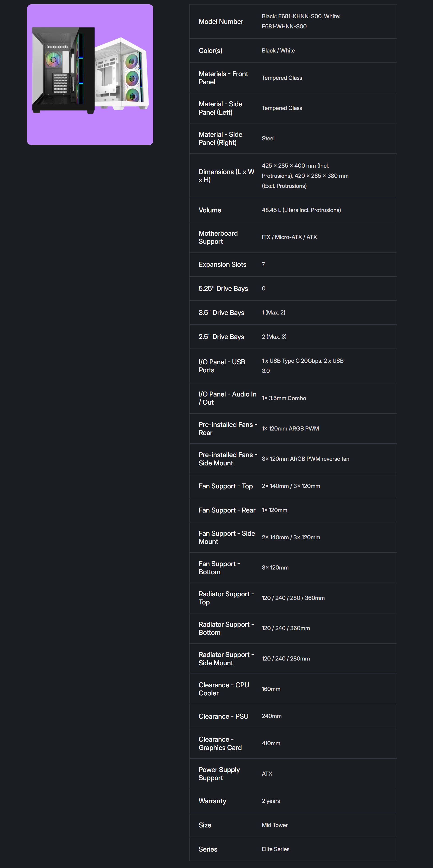The width and height of the screenshot is (433, 868).
Task: Click the Expansion Slots row label
Action: click(222, 264)
